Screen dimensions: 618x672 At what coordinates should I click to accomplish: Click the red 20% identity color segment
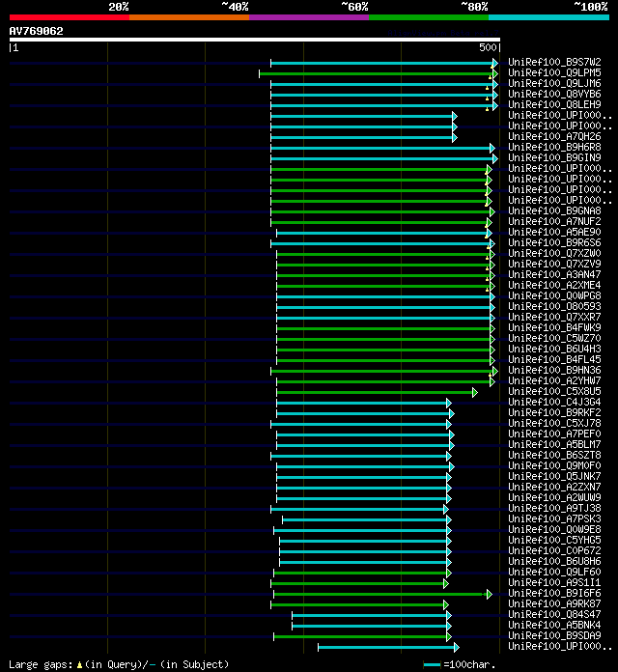coord(70,17)
